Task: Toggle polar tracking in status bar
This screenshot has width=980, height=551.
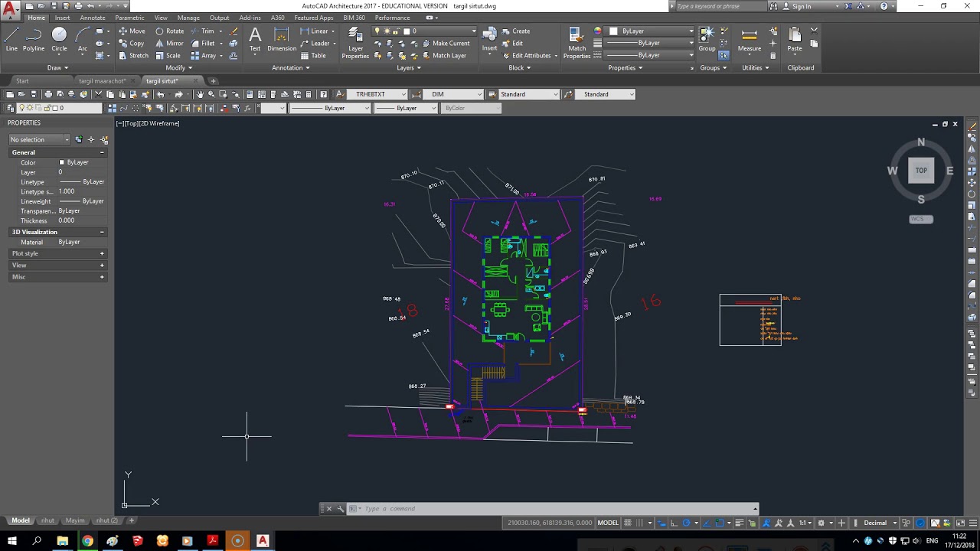Action: tap(686, 523)
